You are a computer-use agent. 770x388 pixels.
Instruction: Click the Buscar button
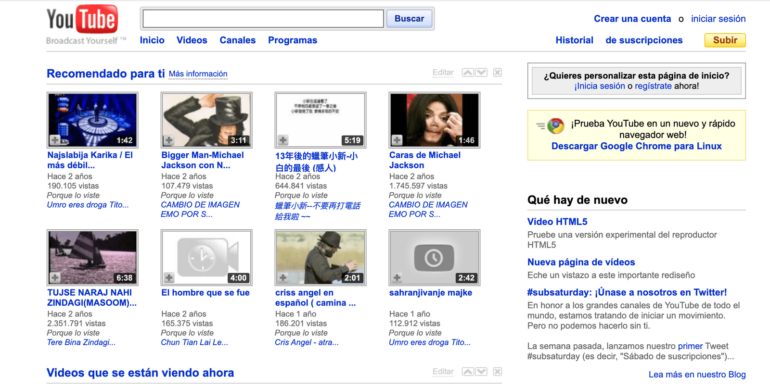pos(409,19)
